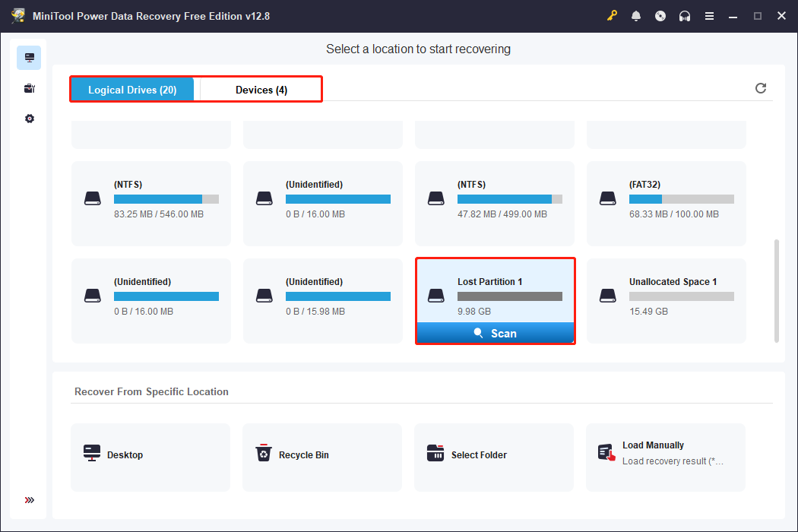Select the data recovery sidebar icon
Screen dimensions: 798x532
coord(29,57)
